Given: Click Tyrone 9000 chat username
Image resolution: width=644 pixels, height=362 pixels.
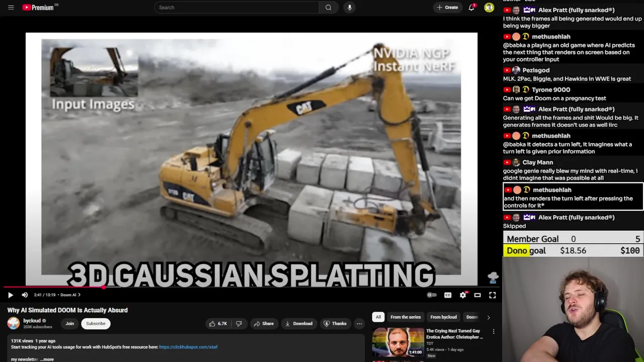Looking at the screenshot, I should [551, 90].
